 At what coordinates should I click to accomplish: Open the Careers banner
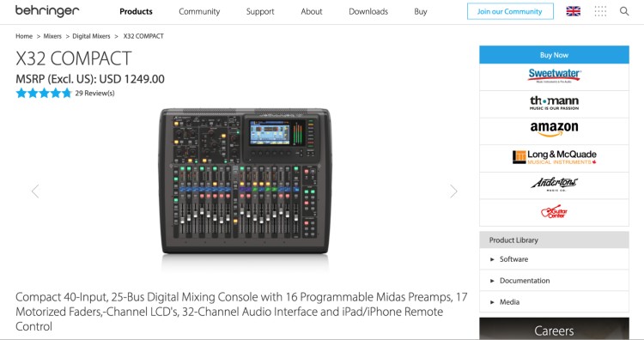554,329
